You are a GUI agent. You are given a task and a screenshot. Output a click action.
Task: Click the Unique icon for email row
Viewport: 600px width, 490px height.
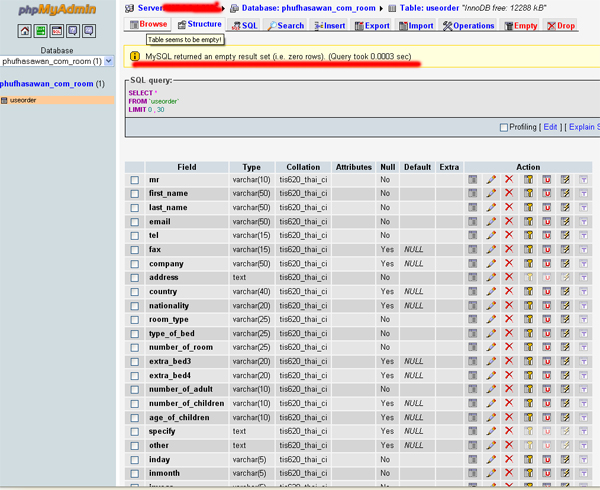pos(546,221)
